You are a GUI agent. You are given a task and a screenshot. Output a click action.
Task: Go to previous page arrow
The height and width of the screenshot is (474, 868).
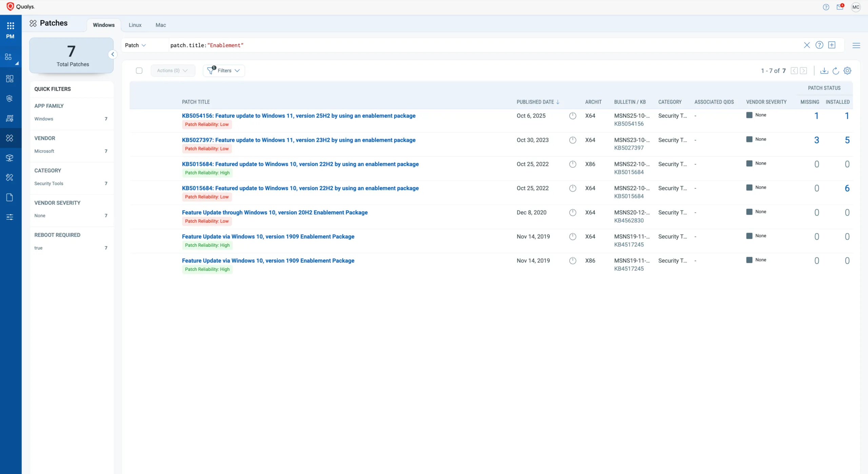pos(794,70)
